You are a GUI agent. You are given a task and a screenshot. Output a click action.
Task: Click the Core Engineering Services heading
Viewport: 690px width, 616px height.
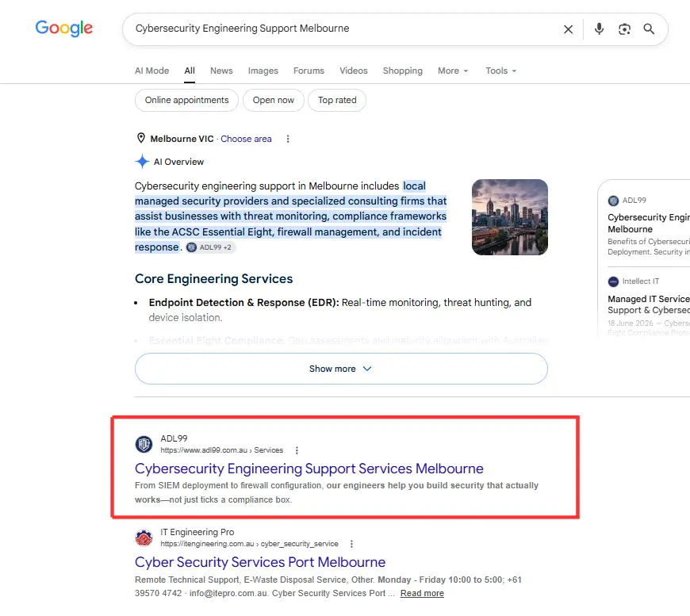click(x=214, y=279)
